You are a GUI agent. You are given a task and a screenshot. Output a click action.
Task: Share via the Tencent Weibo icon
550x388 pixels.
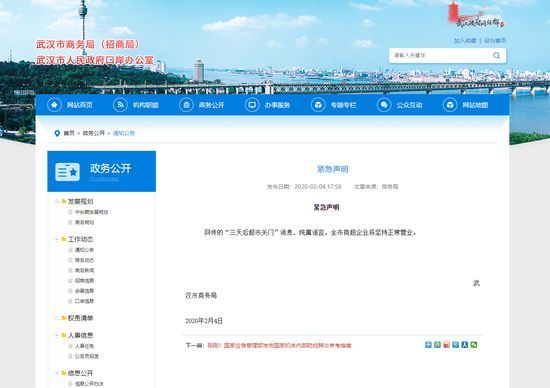coord(455,345)
